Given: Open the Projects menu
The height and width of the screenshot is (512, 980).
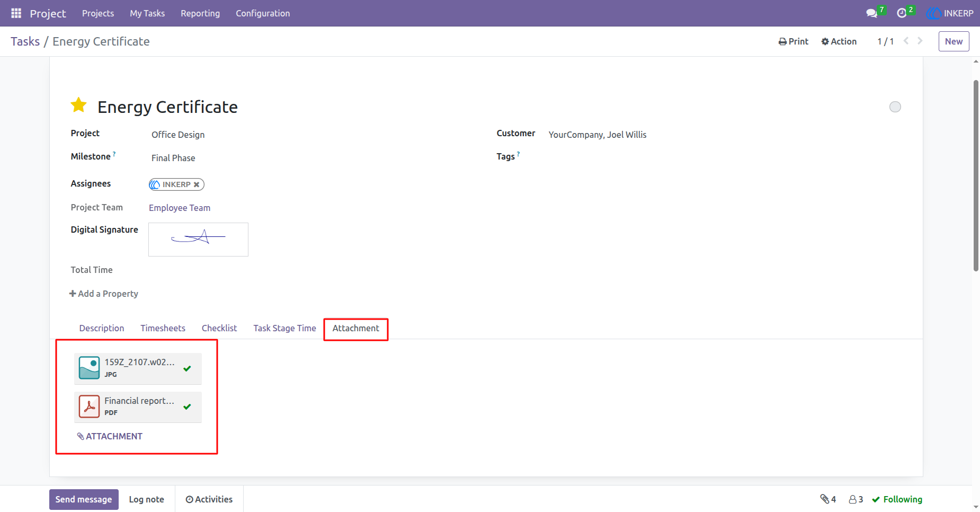Looking at the screenshot, I should pos(98,13).
